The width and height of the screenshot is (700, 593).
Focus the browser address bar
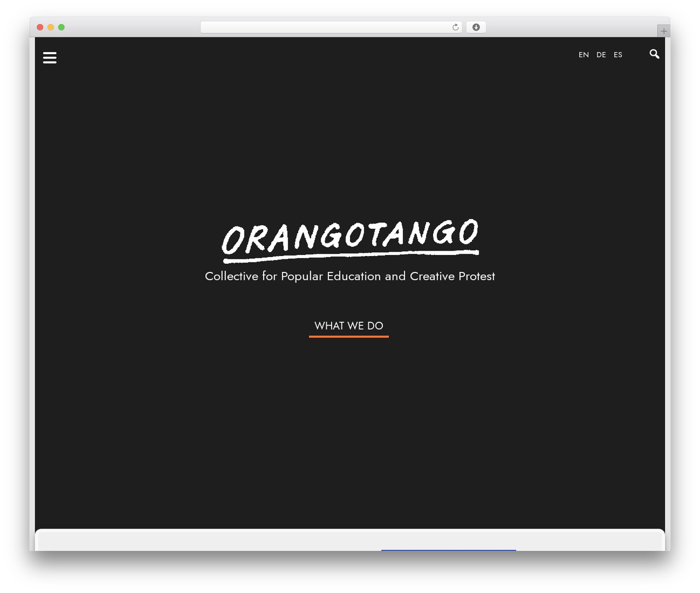click(331, 27)
